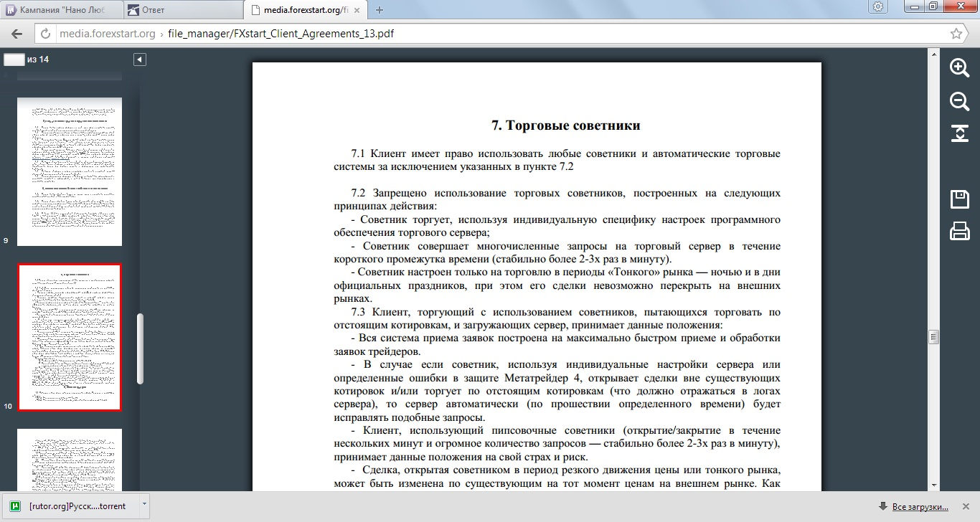The width and height of the screenshot is (980, 522).
Task: Edit the page number input box
Action: point(14,60)
